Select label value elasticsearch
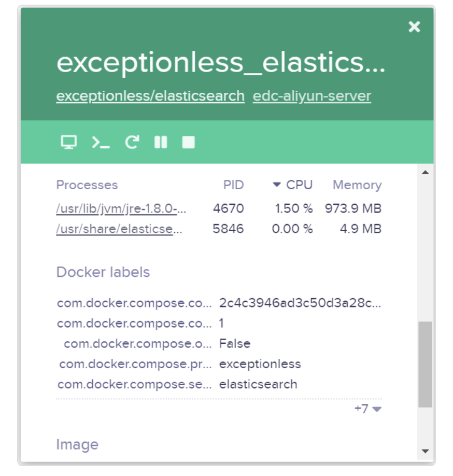This screenshot has height=476, width=453. pos(258,384)
